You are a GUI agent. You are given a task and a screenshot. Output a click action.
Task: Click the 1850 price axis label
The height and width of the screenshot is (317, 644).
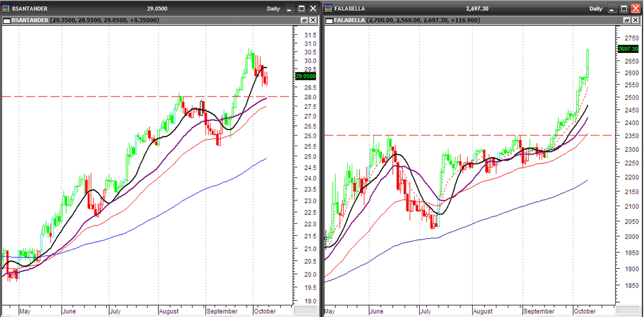coord(632,285)
